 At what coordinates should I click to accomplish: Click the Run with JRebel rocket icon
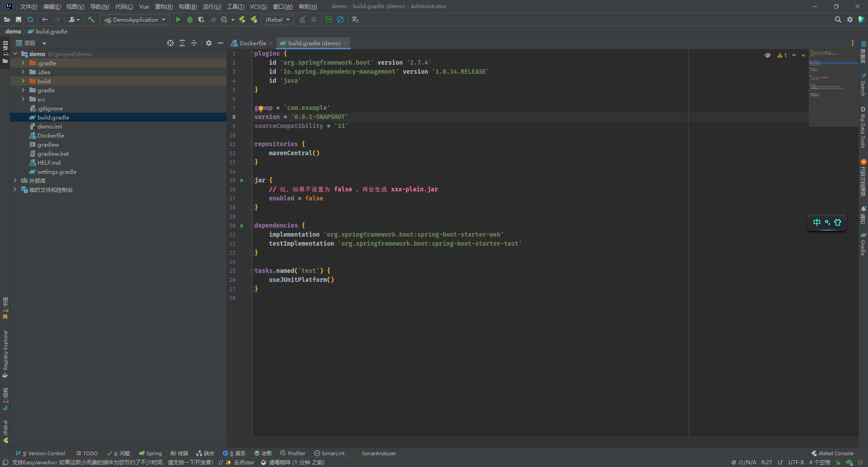(x=242, y=19)
